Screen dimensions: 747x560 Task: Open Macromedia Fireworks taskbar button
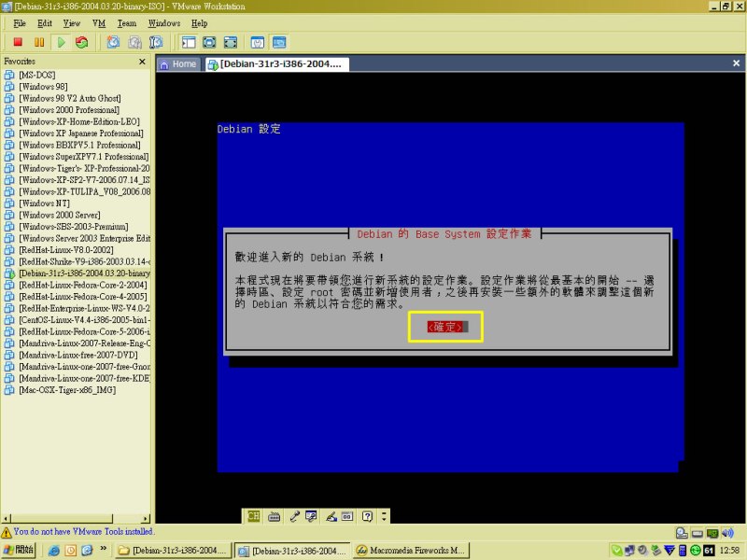411,551
